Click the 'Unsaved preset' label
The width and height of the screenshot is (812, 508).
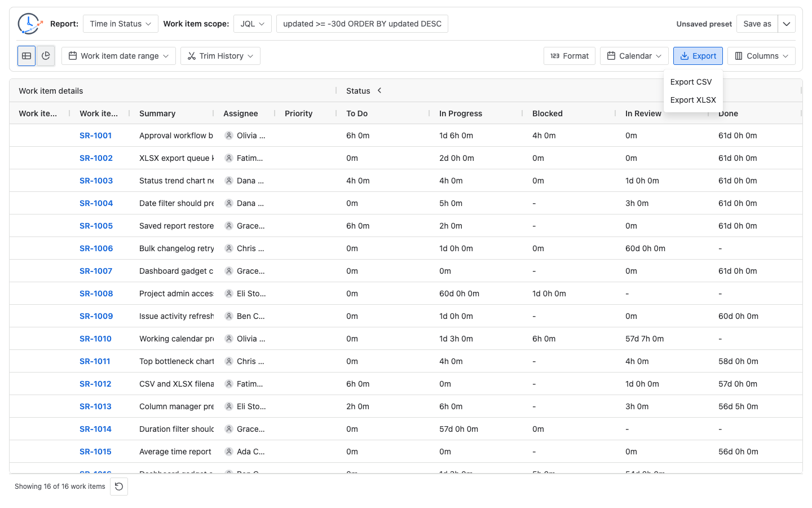[x=704, y=24]
